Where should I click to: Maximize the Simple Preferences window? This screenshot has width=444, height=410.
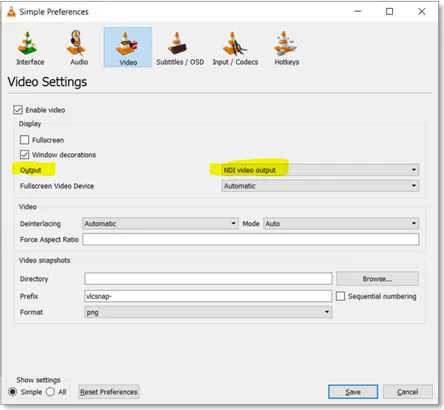point(389,12)
